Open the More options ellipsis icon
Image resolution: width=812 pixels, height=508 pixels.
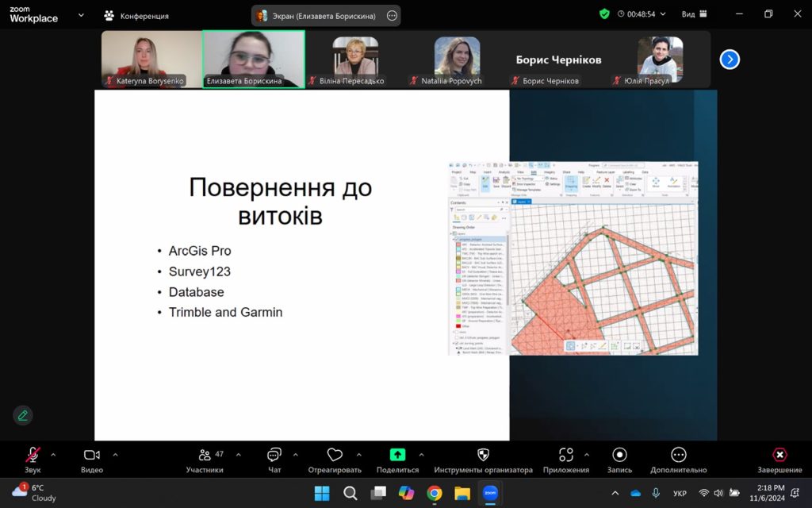point(678,455)
